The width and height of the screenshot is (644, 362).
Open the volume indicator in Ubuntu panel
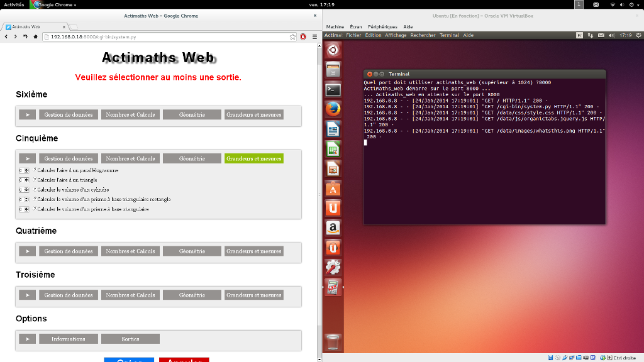611,35
